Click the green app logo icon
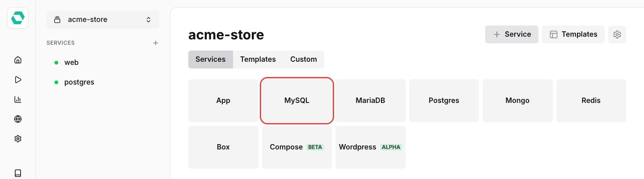 tap(18, 18)
